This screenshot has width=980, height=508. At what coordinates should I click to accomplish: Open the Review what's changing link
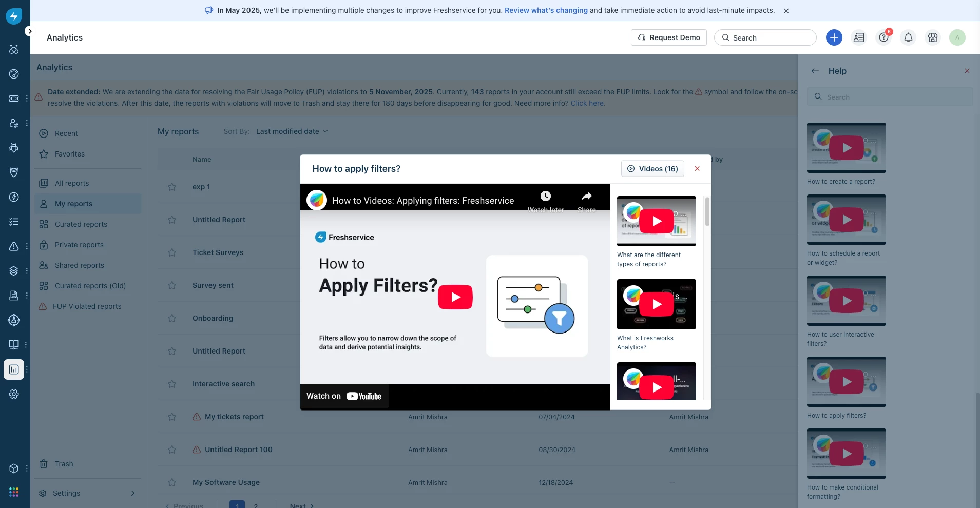pyautogui.click(x=546, y=10)
